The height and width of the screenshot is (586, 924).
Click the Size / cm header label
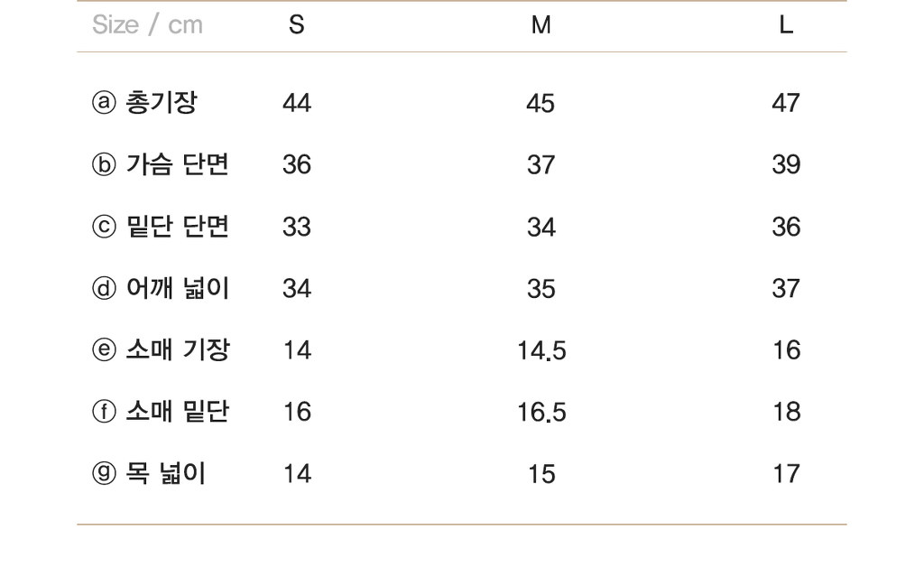click(x=147, y=24)
